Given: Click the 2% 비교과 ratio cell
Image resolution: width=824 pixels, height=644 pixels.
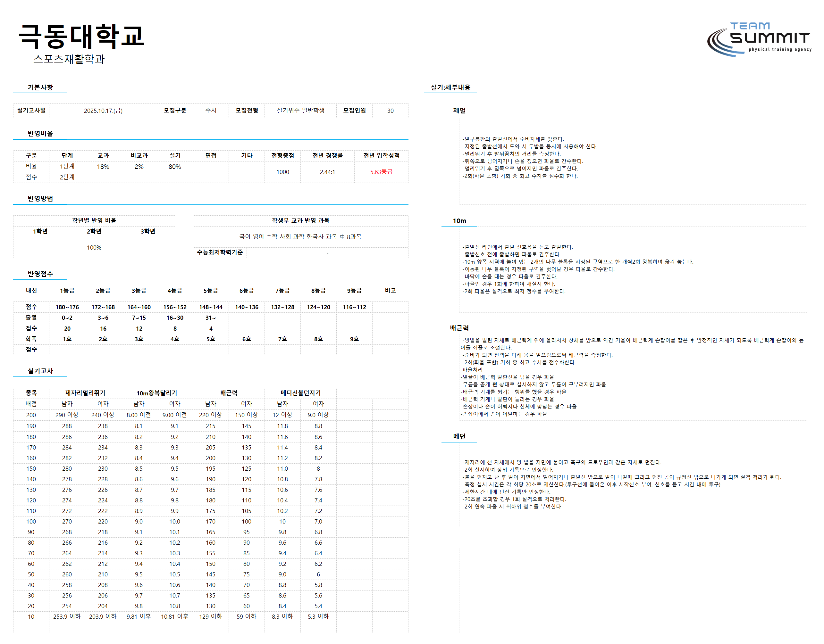Looking at the screenshot, I should click(139, 167).
